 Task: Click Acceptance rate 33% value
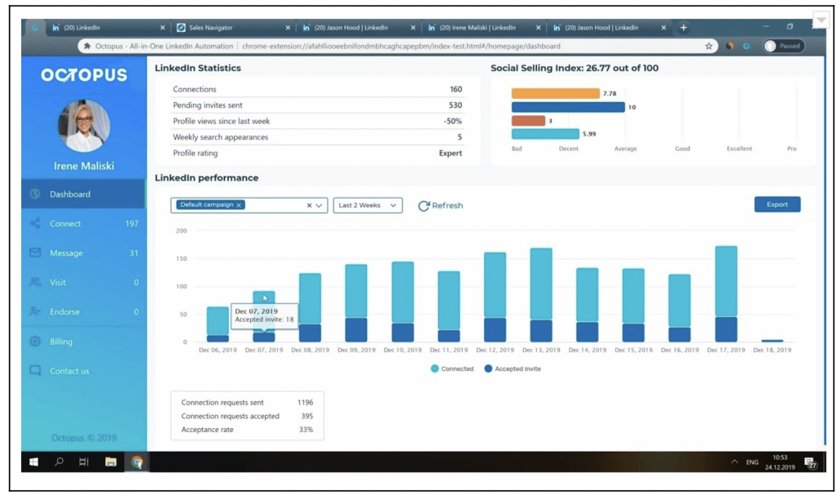pos(306,430)
